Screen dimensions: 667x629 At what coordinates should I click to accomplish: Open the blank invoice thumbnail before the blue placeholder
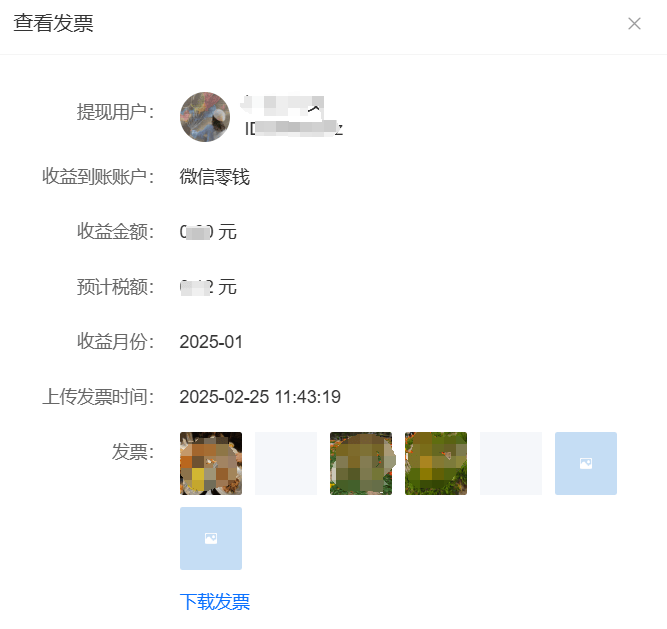point(511,464)
